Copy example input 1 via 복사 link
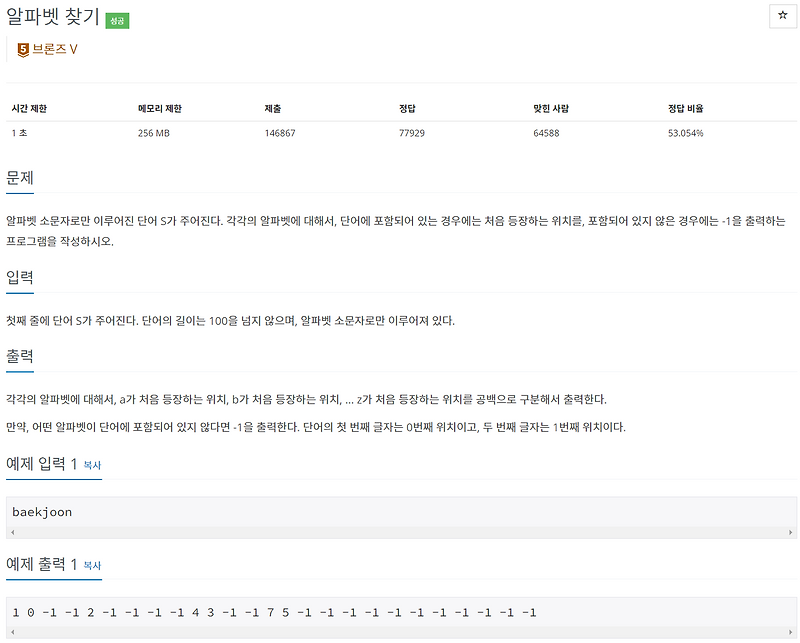 click(92, 465)
